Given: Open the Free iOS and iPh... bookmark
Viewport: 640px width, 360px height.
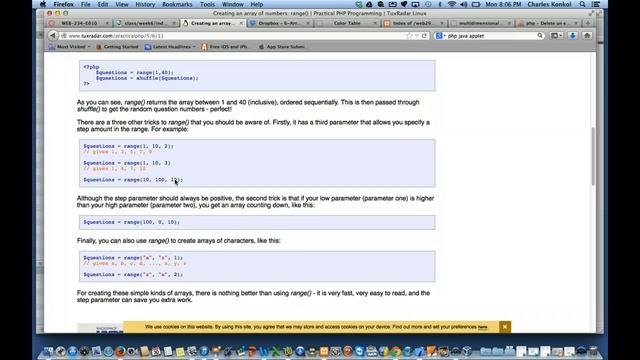Looking at the screenshot, I should (225, 47).
